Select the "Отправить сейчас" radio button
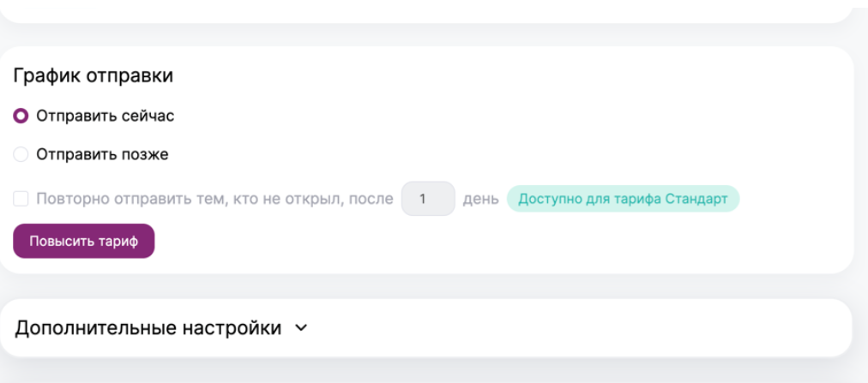This screenshot has width=868, height=383. (21, 116)
